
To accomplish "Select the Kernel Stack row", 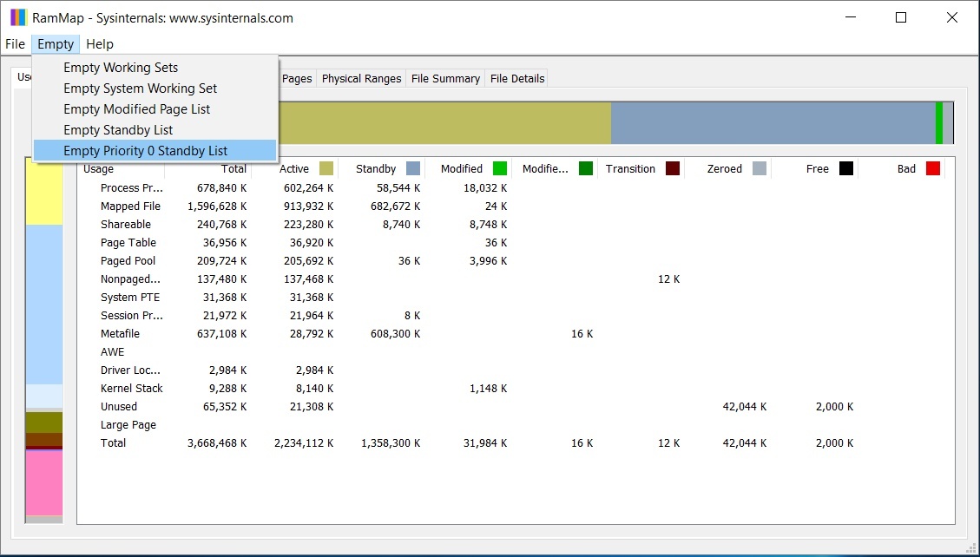I will (131, 389).
